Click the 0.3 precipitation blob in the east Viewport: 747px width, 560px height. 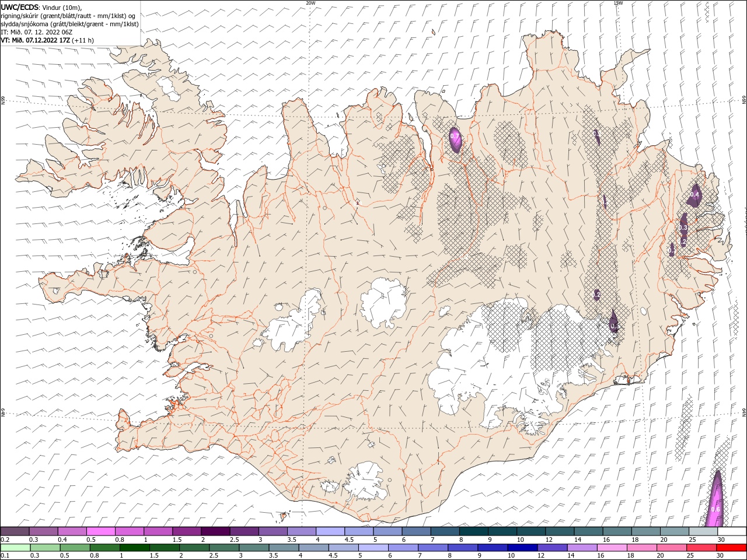[x=683, y=227]
